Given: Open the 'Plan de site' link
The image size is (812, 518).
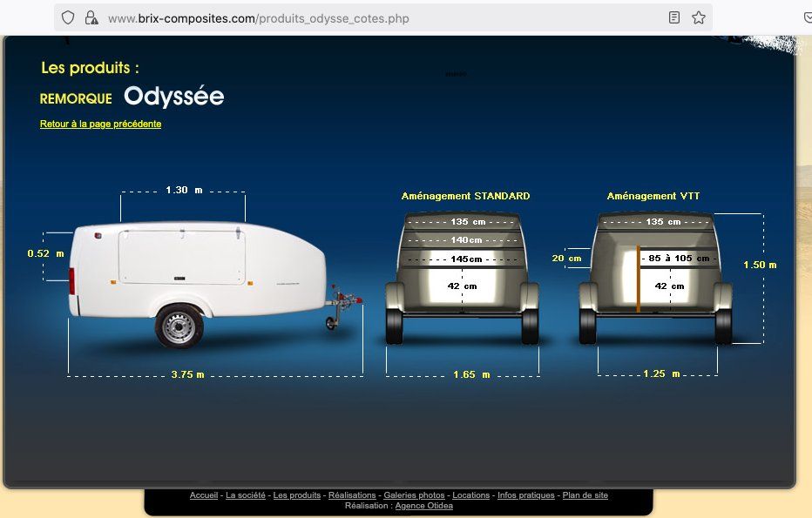Looking at the screenshot, I should [x=585, y=495].
